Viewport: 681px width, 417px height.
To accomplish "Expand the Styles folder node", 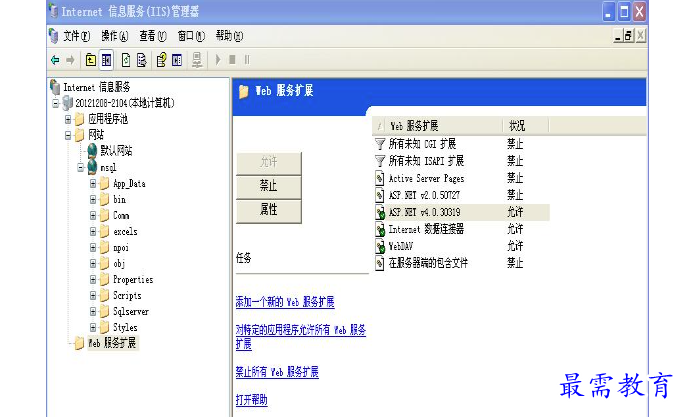I will click(x=93, y=327).
